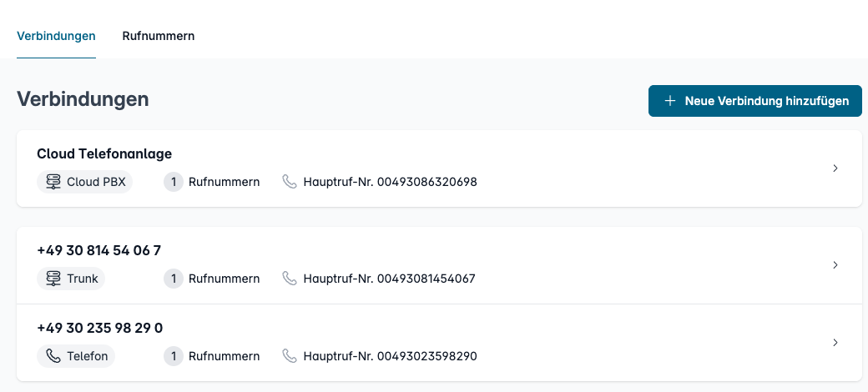Click phone icon beside Hauptruf-Nr. 00493023598290
The width and height of the screenshot is (868, 392).
pyautogui.click(x=290, y=356)
